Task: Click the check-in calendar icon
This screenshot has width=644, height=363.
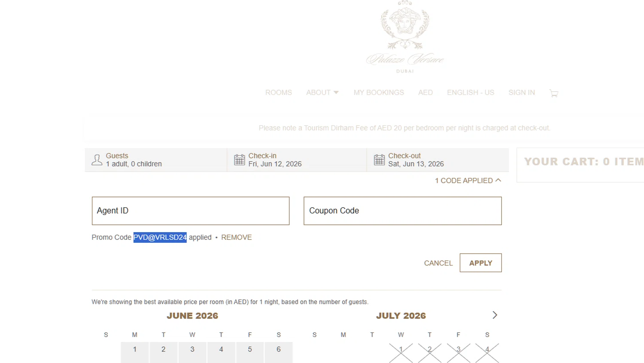Action: [240, 160]
